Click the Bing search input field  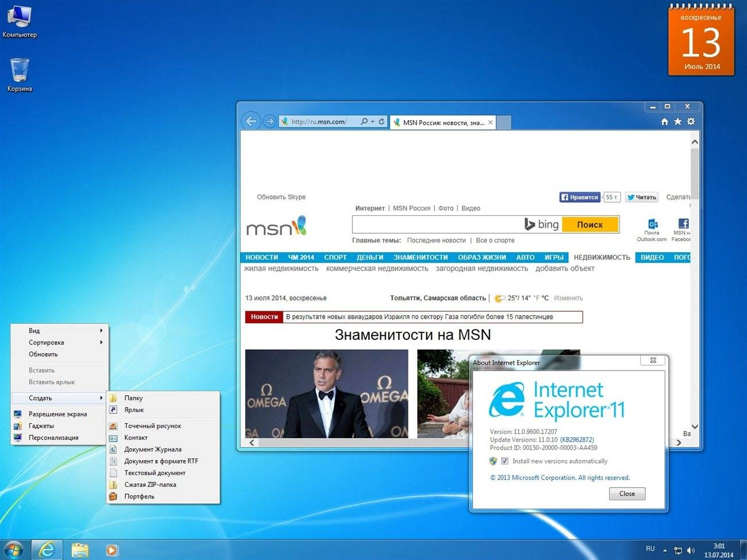click(x=438, y=225)
